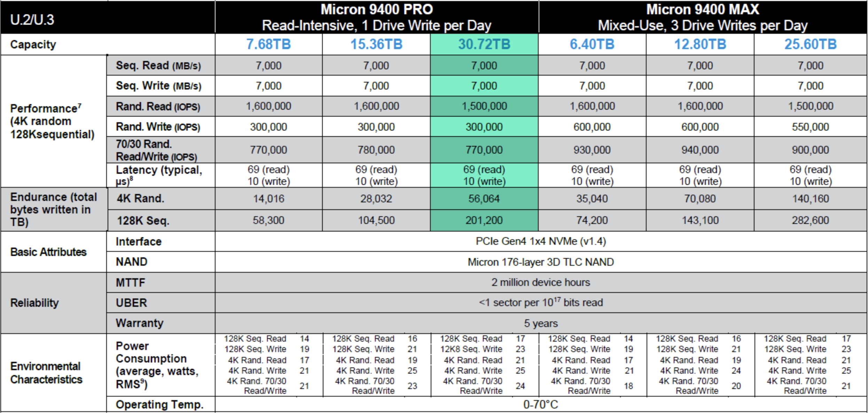Click the 128K Seq. endurance row label

click(x=143, y=220)
